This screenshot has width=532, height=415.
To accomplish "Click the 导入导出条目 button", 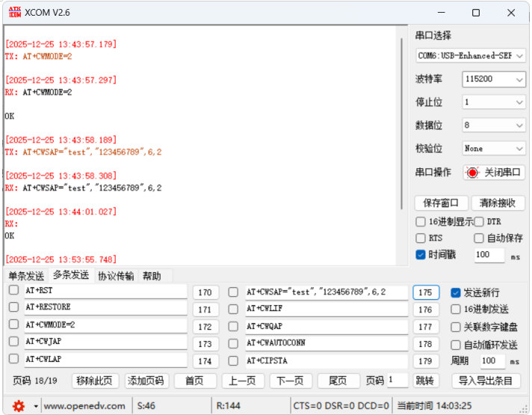I will (486, 381).
